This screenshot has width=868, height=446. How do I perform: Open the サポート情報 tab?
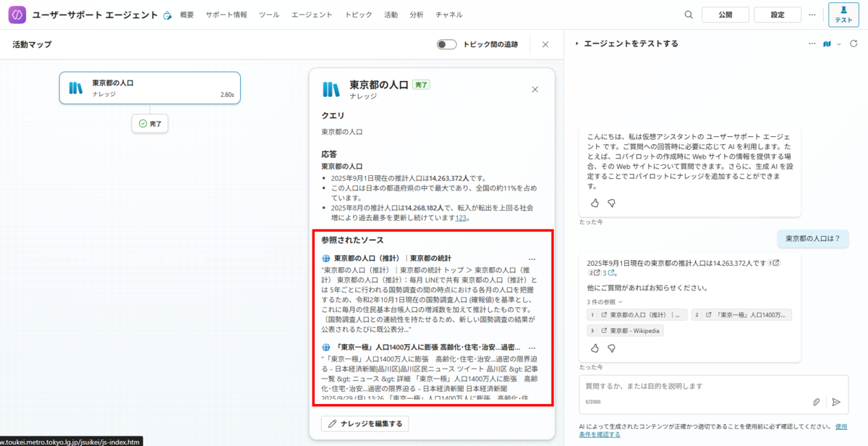pos(226,14)
